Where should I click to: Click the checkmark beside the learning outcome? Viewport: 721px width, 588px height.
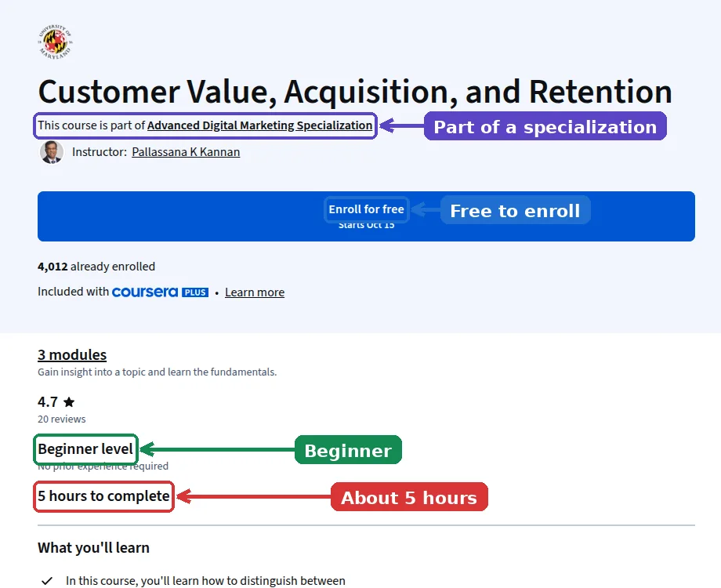[x=47, y=581]
